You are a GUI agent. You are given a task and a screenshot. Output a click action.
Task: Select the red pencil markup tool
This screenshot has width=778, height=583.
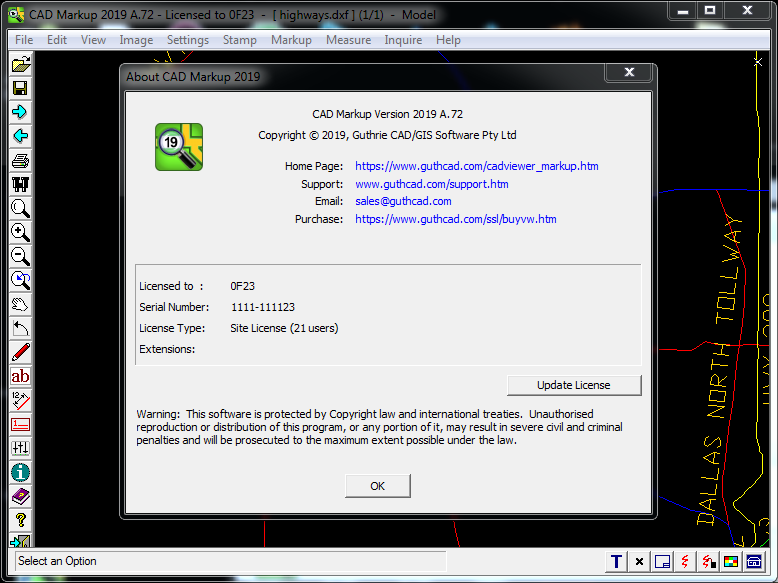(x=20, y=352)
